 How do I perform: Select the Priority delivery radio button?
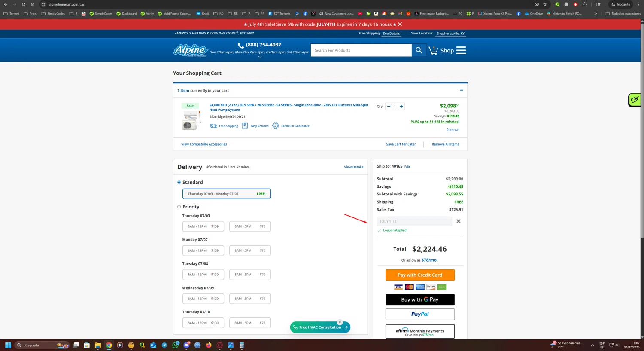(179, 207)
